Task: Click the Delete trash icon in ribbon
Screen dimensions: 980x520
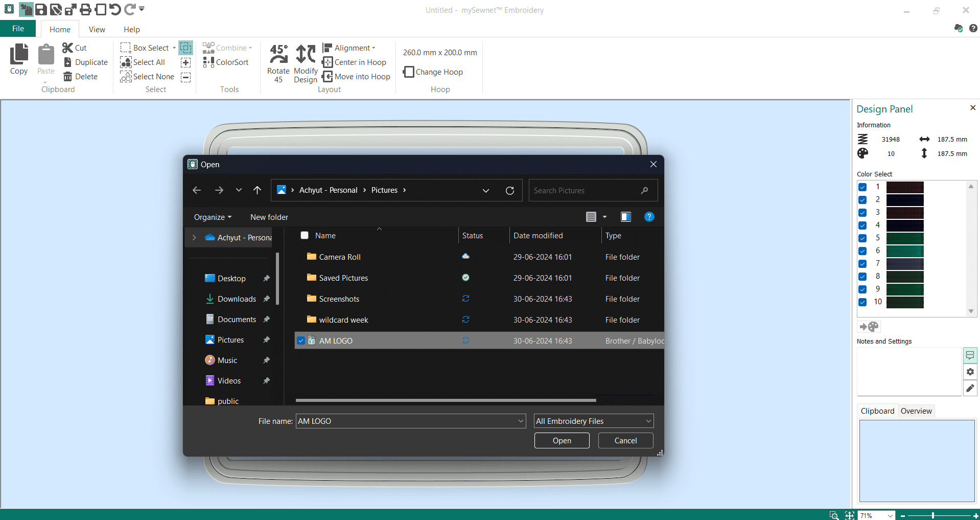Action: 67,76
